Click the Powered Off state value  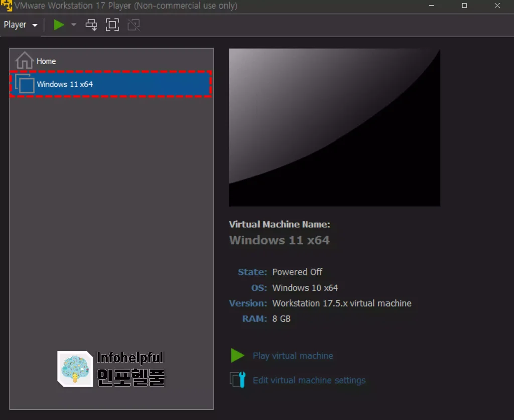(297, 272)
